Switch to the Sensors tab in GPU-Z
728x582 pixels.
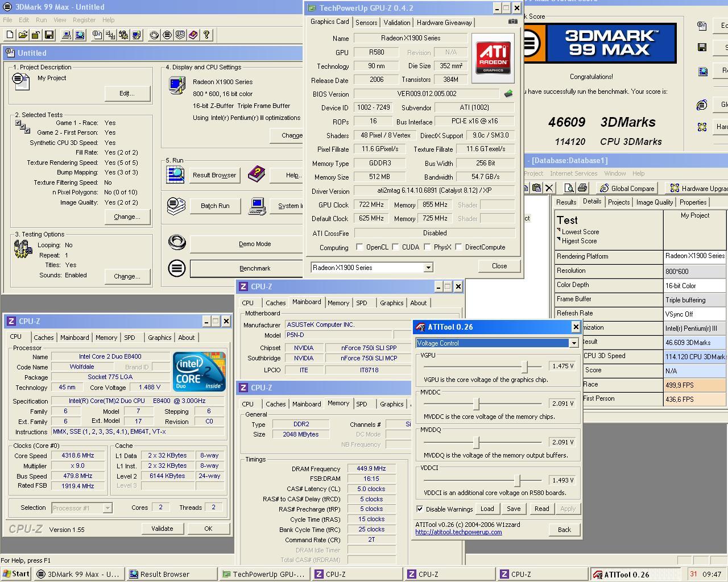pos(366,23)
